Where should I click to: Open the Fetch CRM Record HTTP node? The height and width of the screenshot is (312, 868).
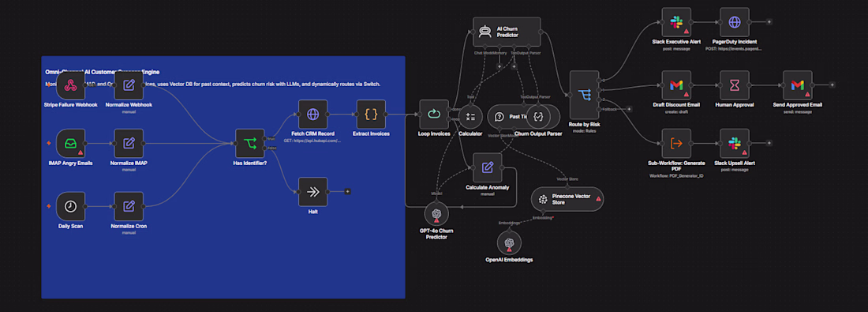312,115
